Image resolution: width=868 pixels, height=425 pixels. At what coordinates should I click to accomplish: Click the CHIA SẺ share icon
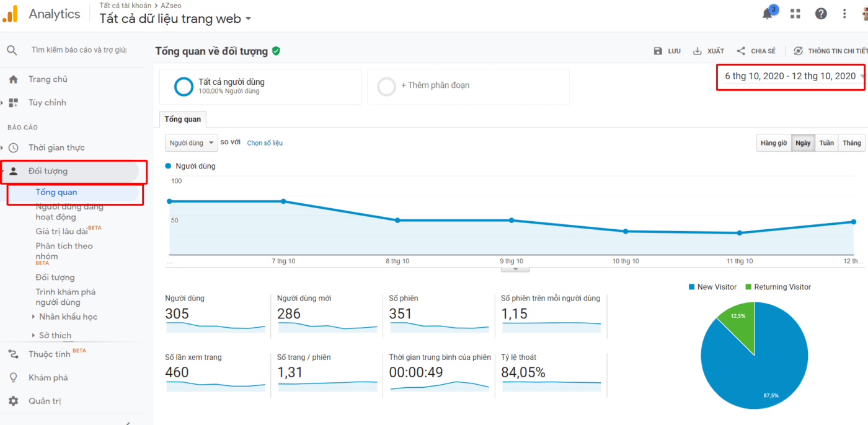pos(742,51)
